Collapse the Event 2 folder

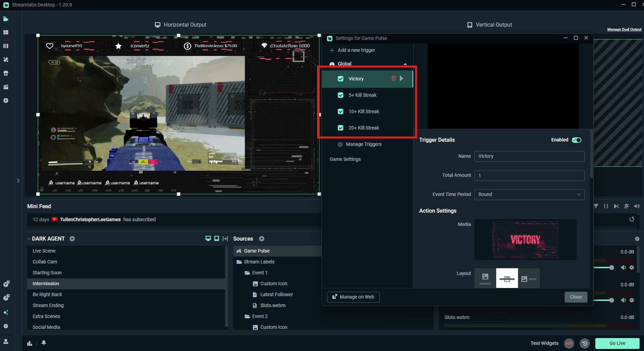(248, 316)
